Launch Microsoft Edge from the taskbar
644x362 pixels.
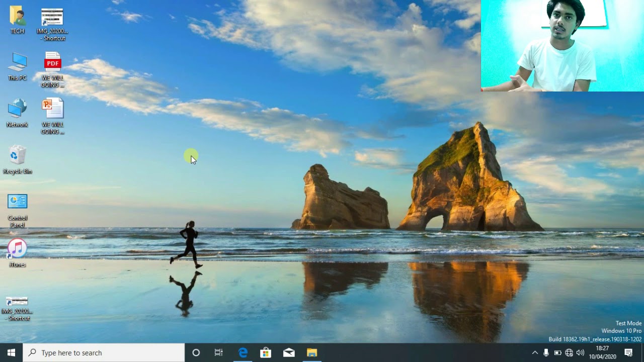coord(243,353)
